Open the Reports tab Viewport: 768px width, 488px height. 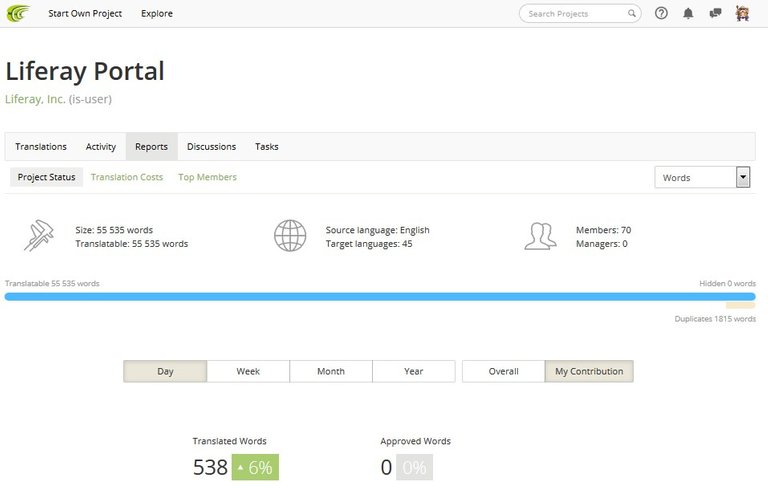click(x=151, y=146)
